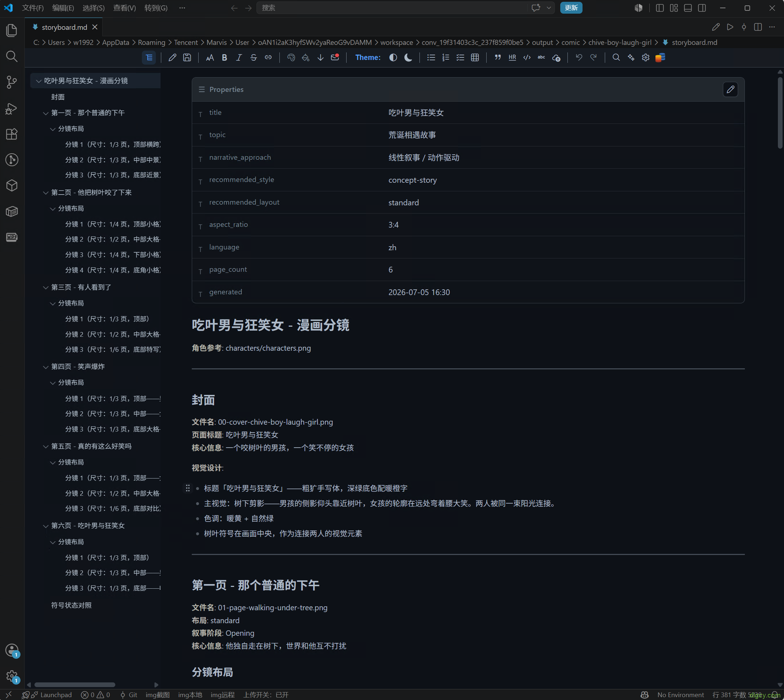Click the Save icon in markdown toolbar
The image size is (784, 700).
pyautogui.click(x=187, y=58)
